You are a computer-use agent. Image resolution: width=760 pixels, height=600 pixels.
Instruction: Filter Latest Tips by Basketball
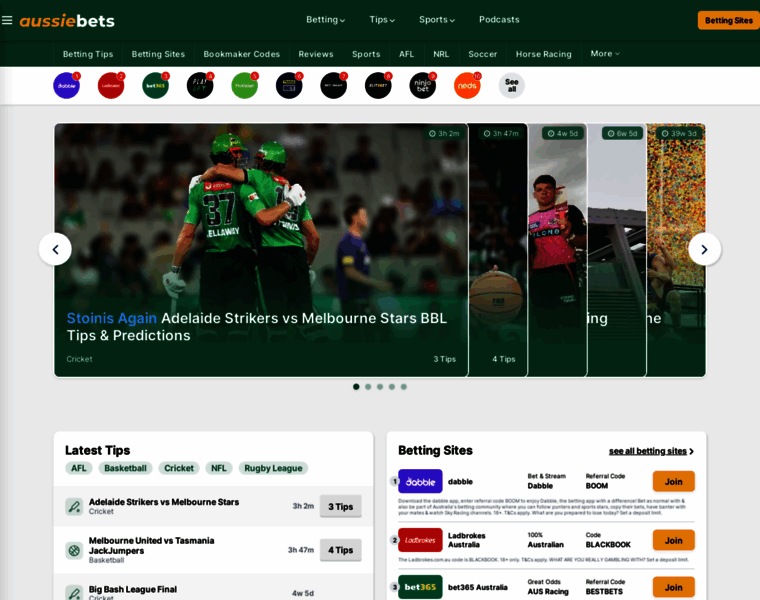pyautogui.click(x=126, y=468)
